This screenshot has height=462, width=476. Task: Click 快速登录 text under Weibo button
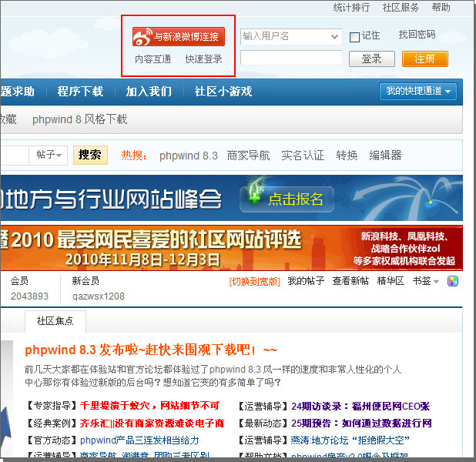[x=203, y=59]
